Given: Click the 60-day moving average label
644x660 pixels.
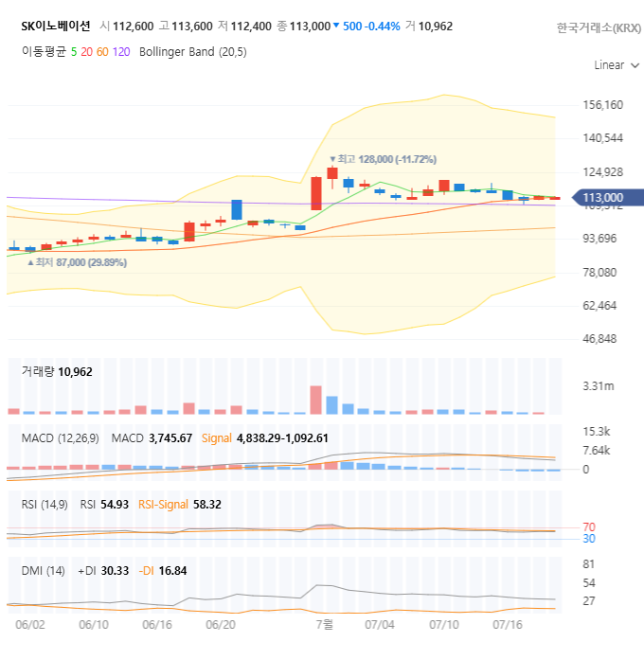Looking at the screenshot, I should 102,52.
